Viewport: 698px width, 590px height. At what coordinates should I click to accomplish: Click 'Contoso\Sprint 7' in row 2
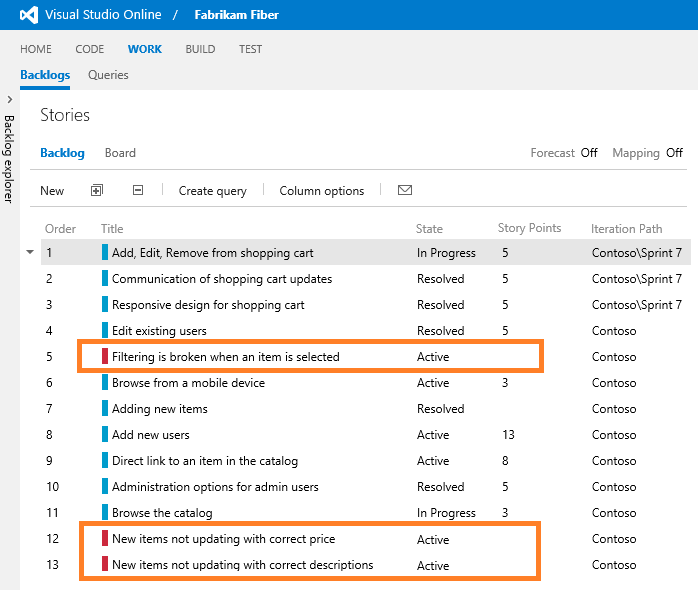[637, 279]
